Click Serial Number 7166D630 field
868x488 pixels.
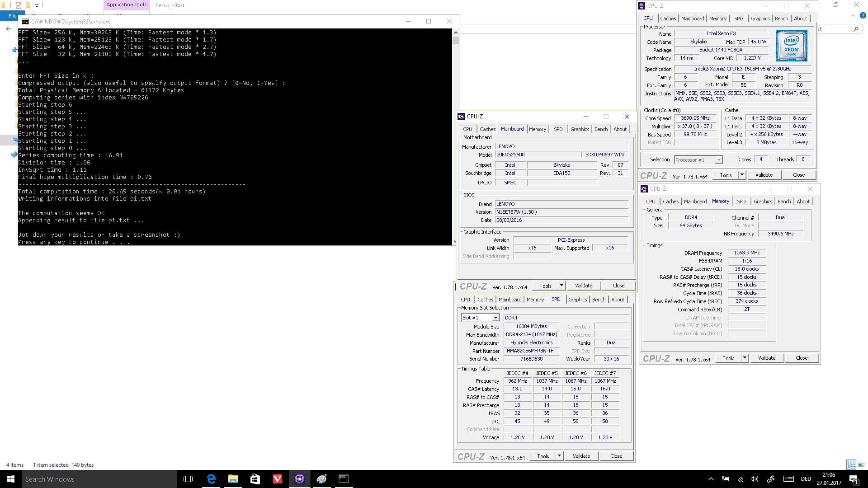(531, 359)
